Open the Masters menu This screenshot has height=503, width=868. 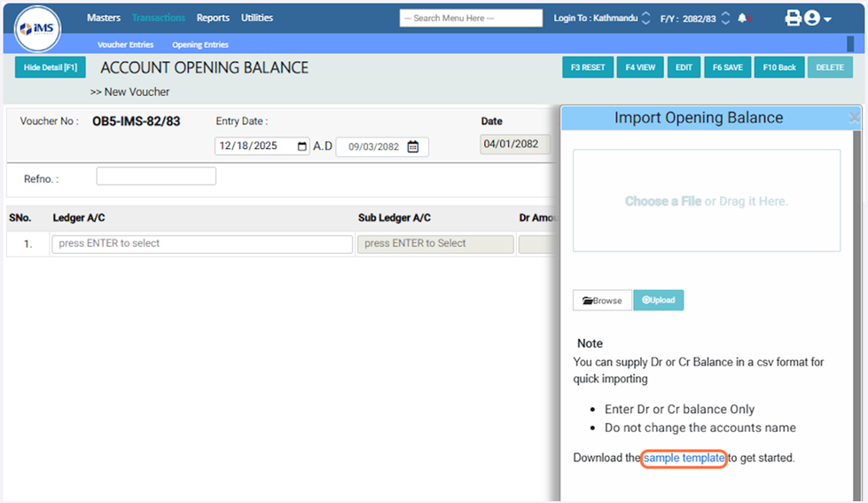[x=104, y=18]
